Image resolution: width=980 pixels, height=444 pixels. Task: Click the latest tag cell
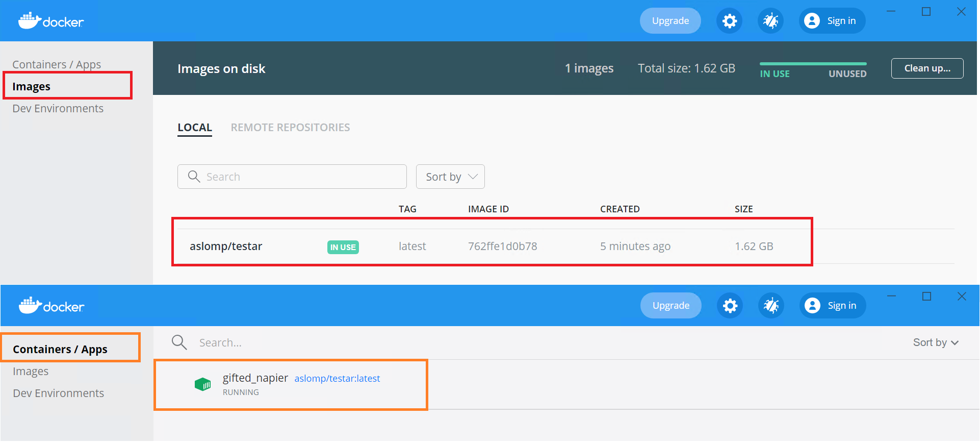[412, 246]
